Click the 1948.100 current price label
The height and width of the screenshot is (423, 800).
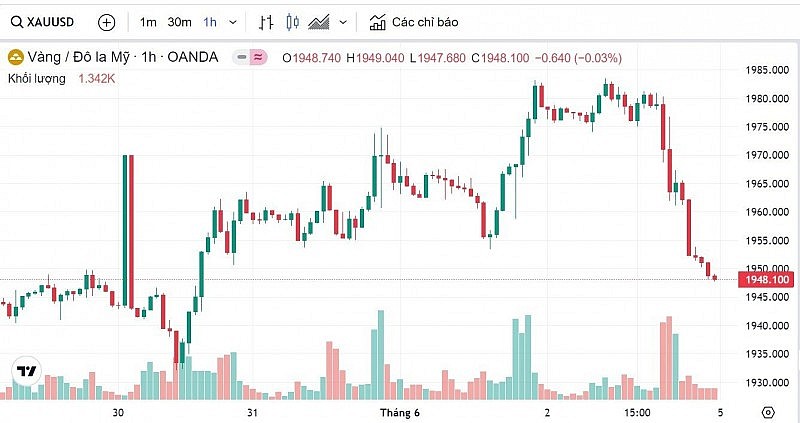click(763, 280)
